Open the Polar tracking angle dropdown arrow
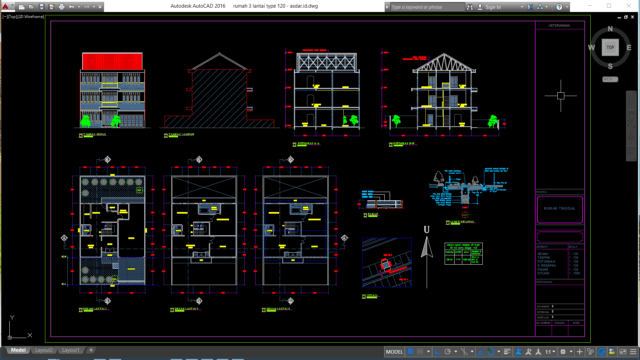 456,352
